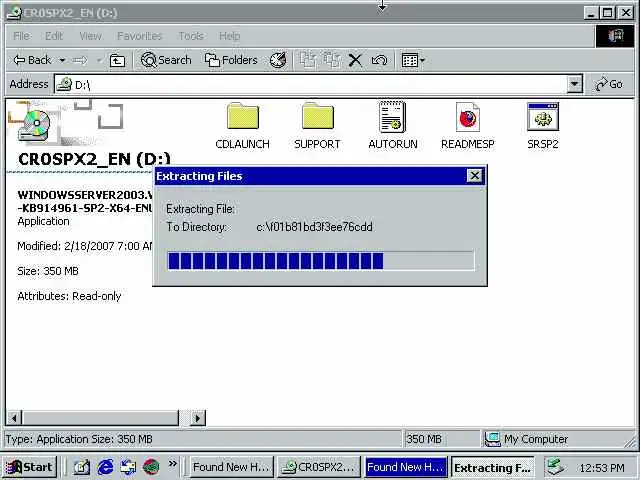Click the Address bar field showing D:\

pos(310,84)
